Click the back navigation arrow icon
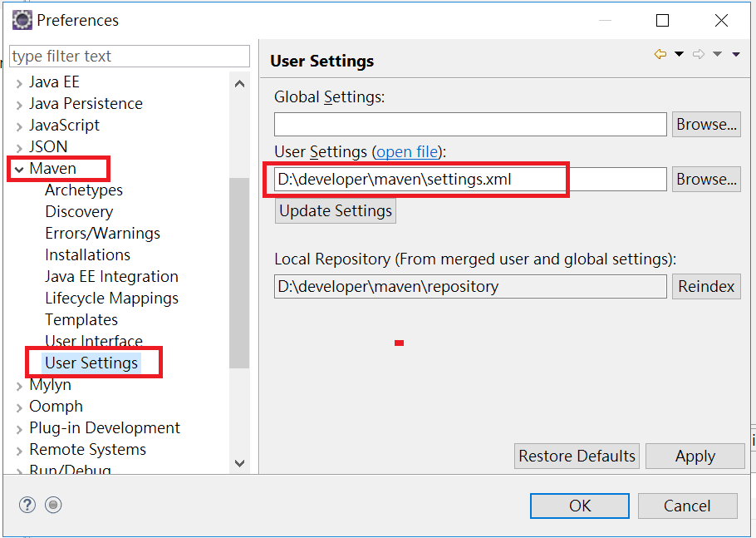The width and height of the screenshot is (756, 538). tap(660, 54)
